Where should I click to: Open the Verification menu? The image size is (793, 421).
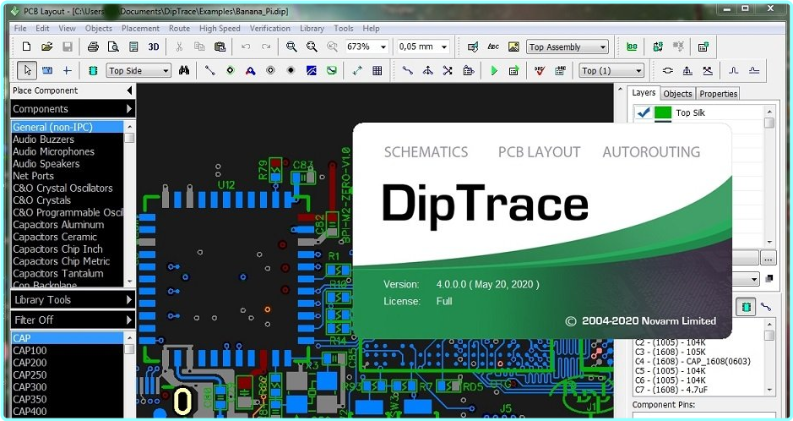click(x=270, y=28)
